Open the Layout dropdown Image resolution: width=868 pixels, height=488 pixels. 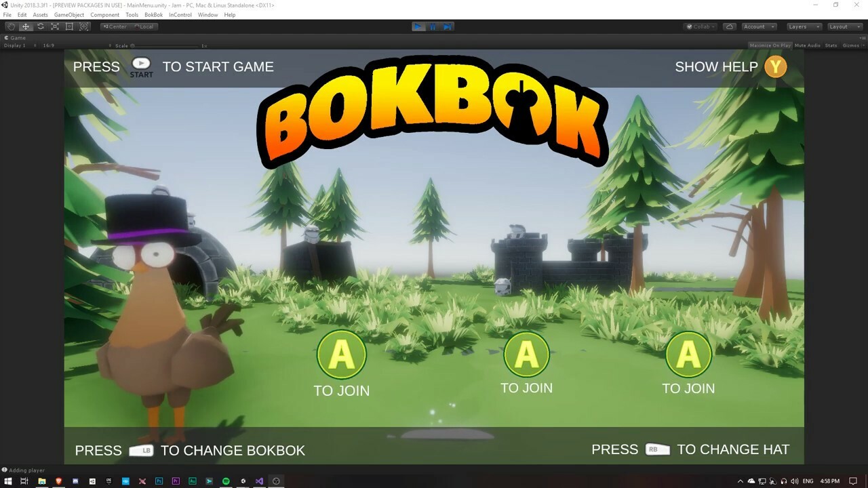[843, 26]
